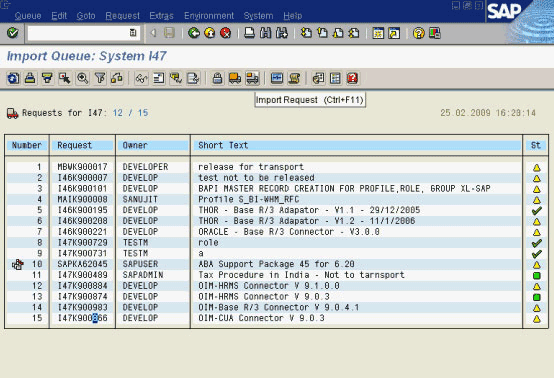Click the St status column header
The height and width of the screenshot is (378, 554).
536,145
